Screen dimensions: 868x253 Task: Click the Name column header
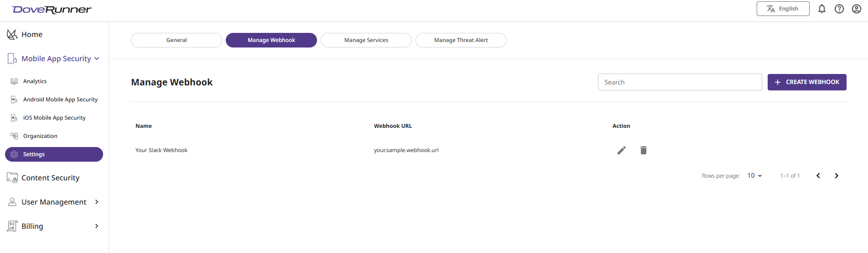coord(144,126)
